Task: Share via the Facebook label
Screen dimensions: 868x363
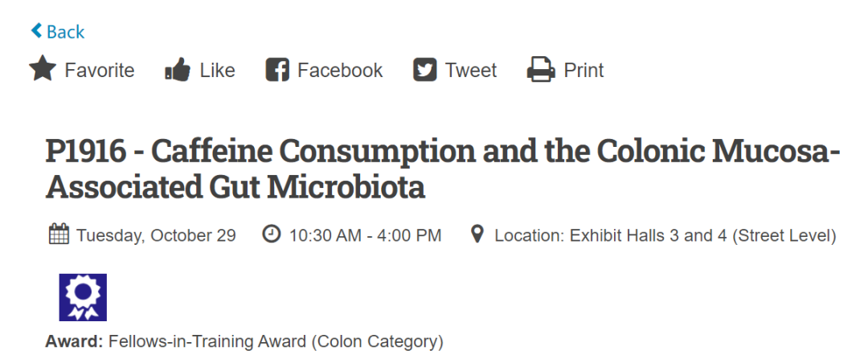Action: click(340, 71)
